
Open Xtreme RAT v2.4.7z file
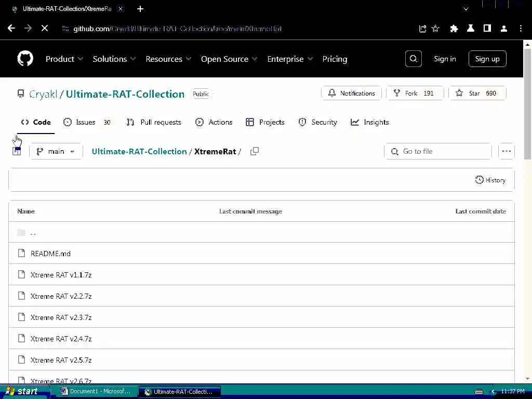pyautogui.click(x=61, y=339)
